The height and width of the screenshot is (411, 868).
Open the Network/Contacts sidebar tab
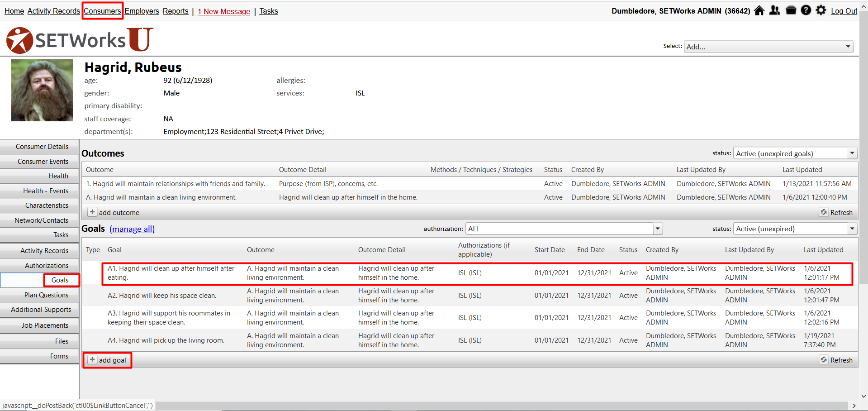coord(39,220)
